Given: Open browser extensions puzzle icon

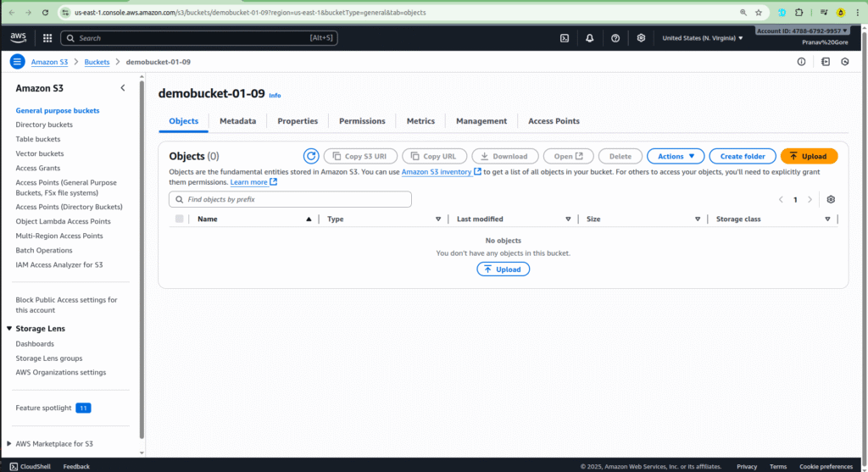Looking at the screenshot, I should pos(798,12).
